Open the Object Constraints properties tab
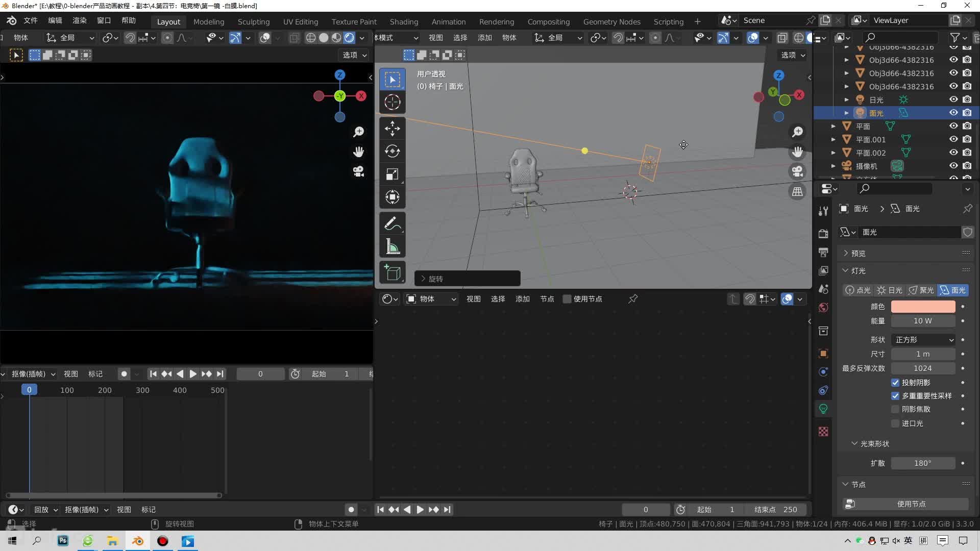The width and height of the screenshot is (980, 551). [823, 390]
